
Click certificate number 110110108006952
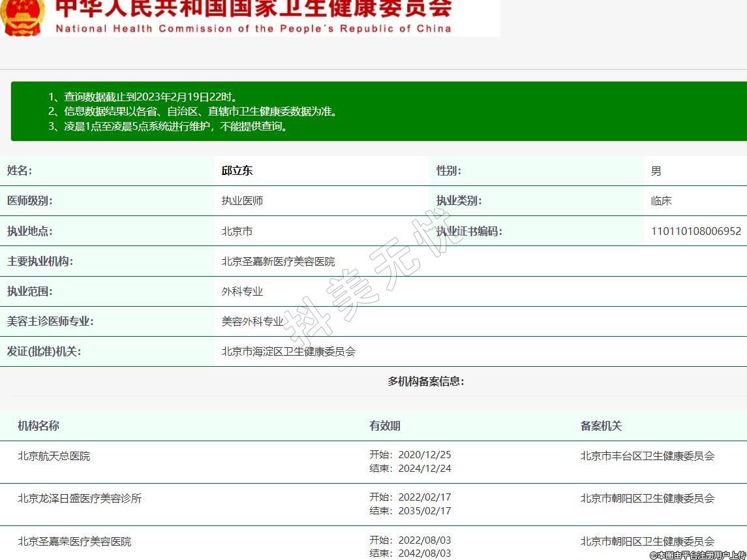click(x=695, y=231)
